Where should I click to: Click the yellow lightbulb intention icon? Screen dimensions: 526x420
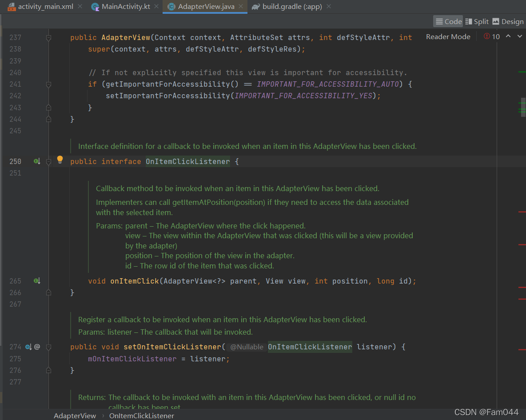tap(60, 160)
